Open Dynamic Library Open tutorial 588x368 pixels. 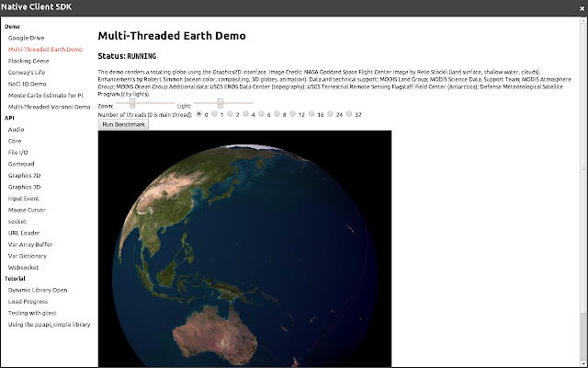tap(38, 291)
